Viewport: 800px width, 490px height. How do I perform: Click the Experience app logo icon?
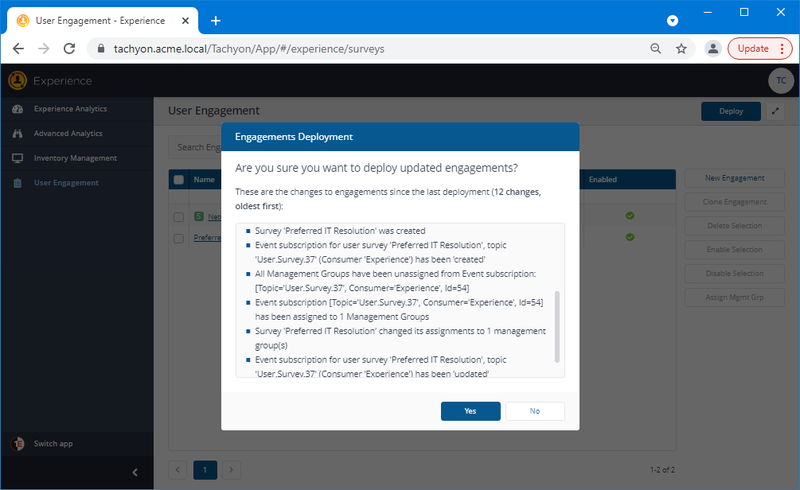tap(17, 81)
